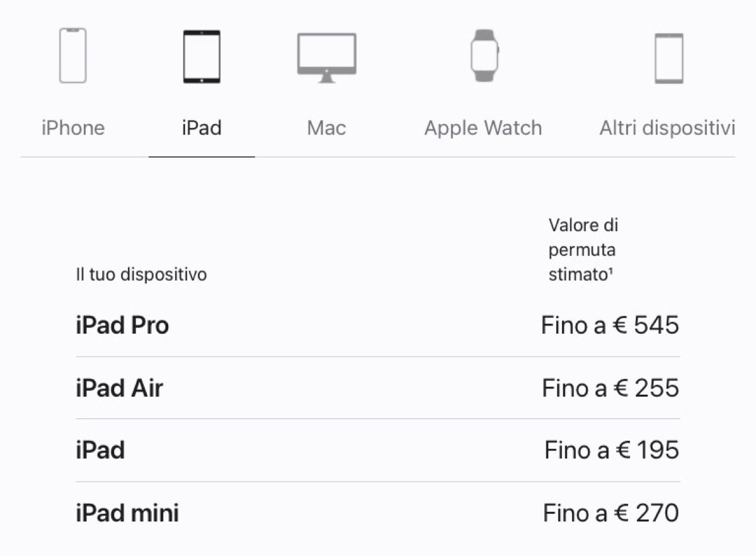
Task: Click the "Il tuo dispositivo" column header
Action: (x=141, y=275)
